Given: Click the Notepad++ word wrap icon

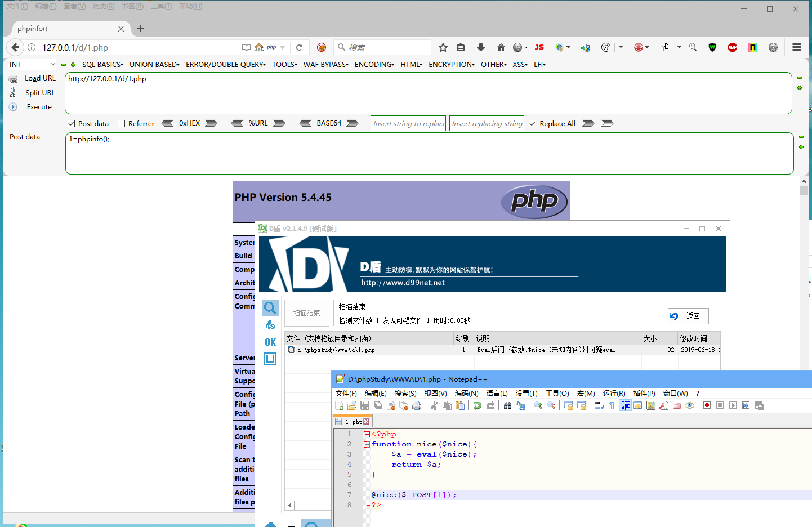Looking at the screenshot, I should pos(599,405).
